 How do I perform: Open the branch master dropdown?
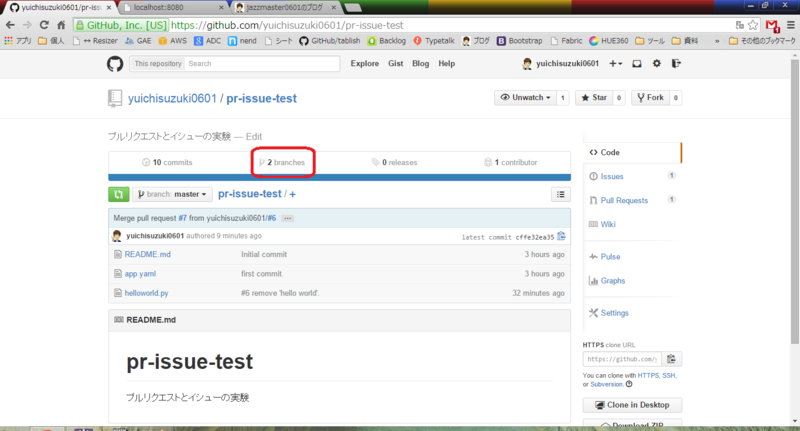[172, 194]
